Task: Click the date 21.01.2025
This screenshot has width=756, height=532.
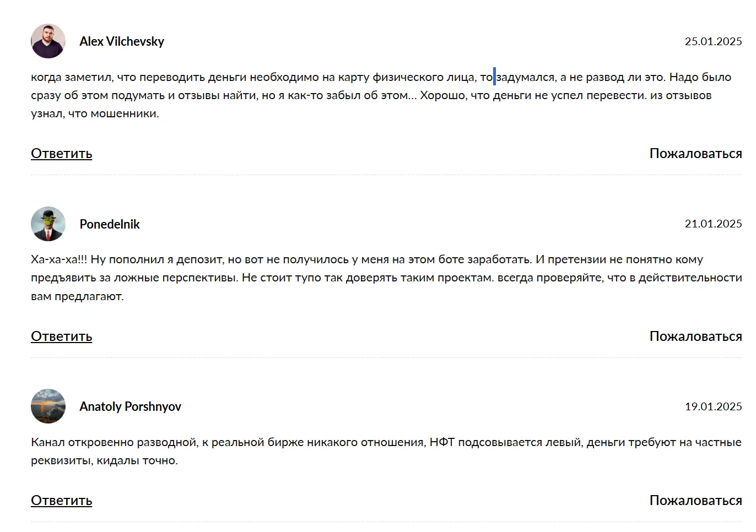Action: coord(713,224)
